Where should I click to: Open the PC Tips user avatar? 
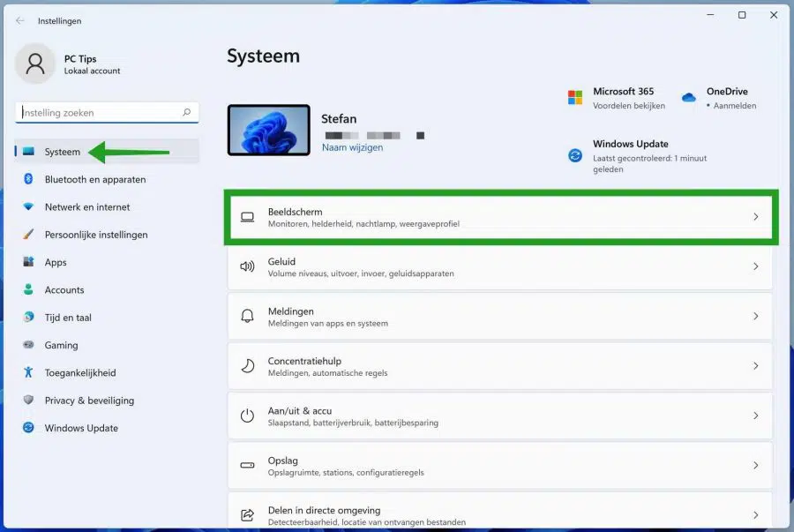click(x=35, y=64)
